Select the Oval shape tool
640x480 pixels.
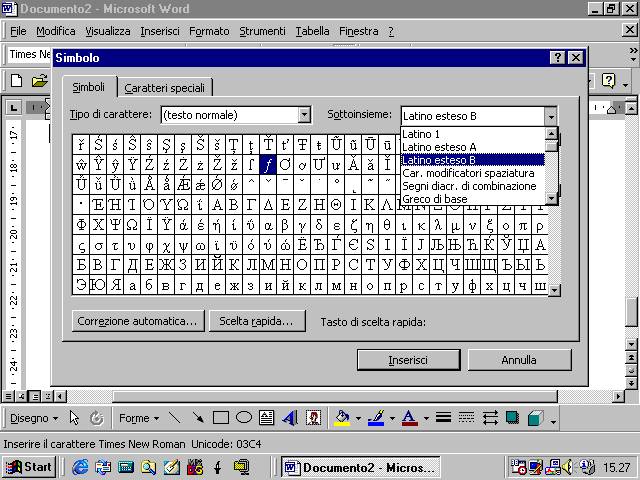(x=244, y=418)
